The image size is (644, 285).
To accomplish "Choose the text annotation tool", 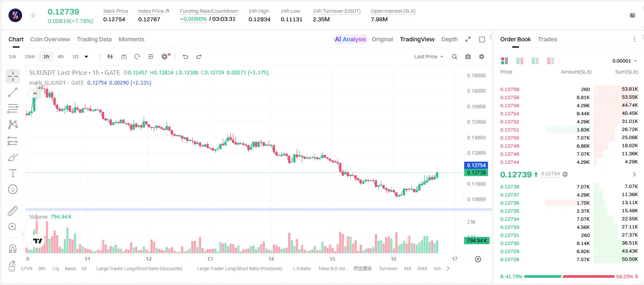I will tap(13, 173).
